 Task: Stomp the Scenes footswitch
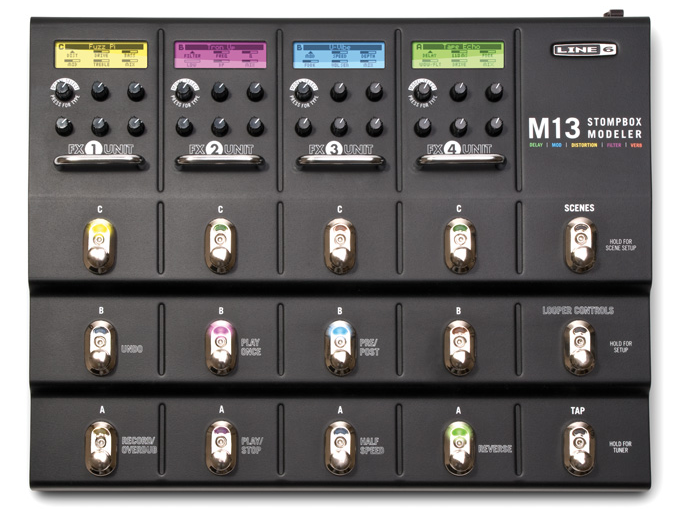(x=580, y=245)
